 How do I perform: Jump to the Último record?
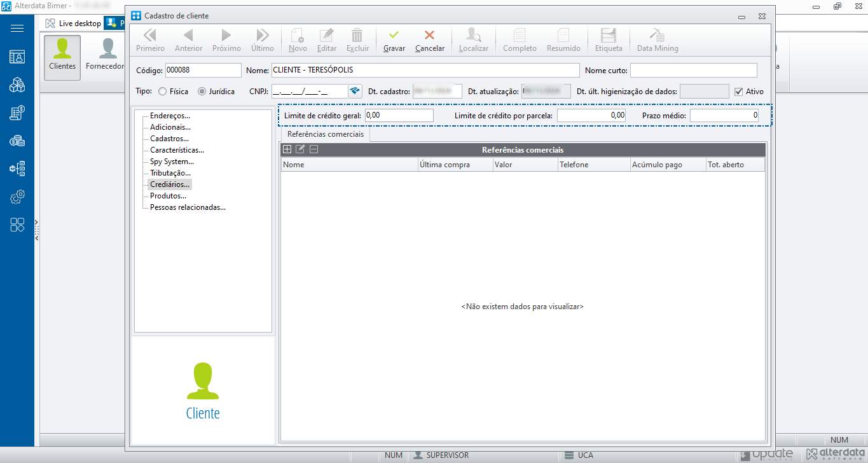click(263, 40)
